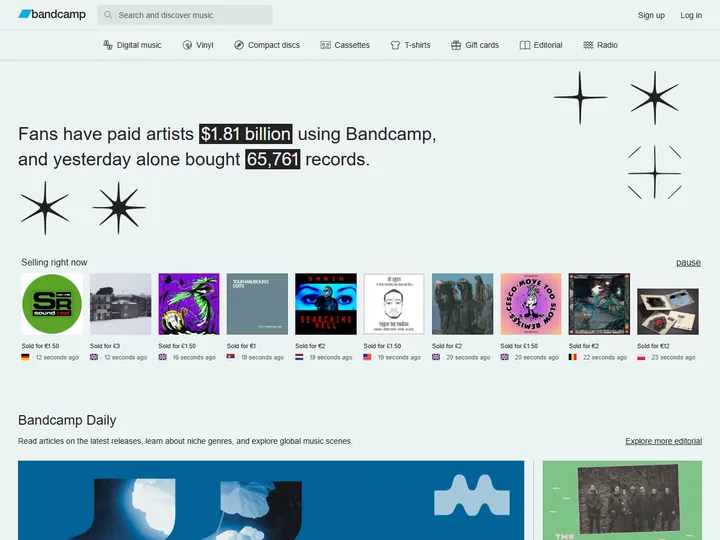Viewport: 720px width, 540px height.
Task: Open the green Sound Real album cover
Action: [52, 304]
